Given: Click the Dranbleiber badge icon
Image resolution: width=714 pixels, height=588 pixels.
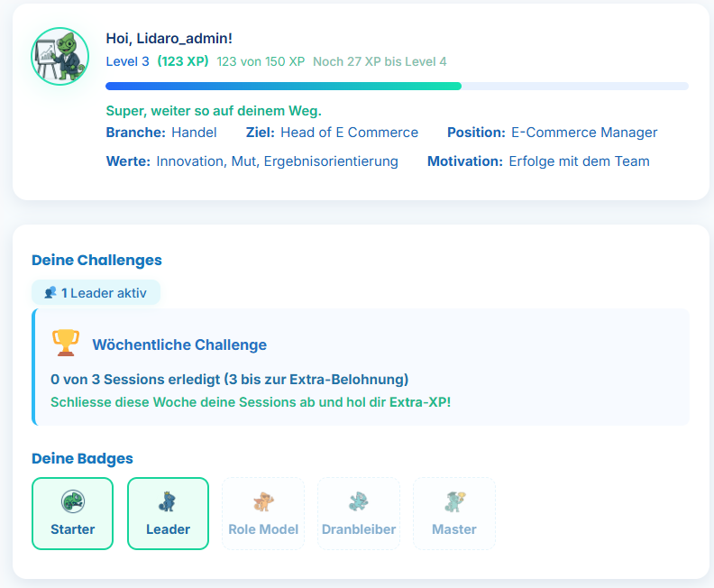Looking at the screenshot, I should [x=359, y=501].
